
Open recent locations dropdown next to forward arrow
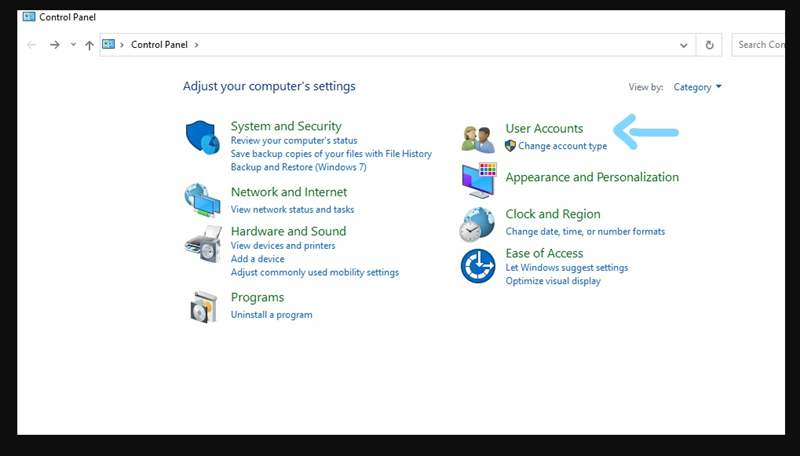(x=73, y=45)
